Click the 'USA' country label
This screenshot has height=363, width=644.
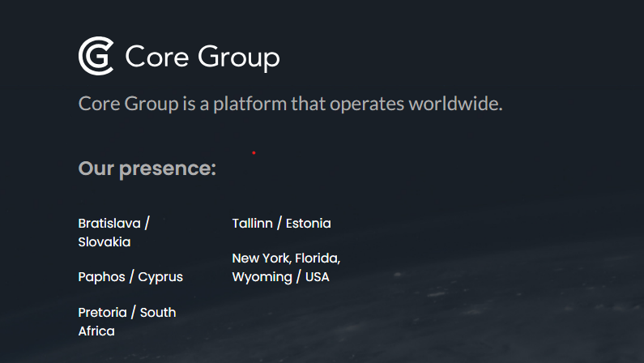click(x=317, y=277)
